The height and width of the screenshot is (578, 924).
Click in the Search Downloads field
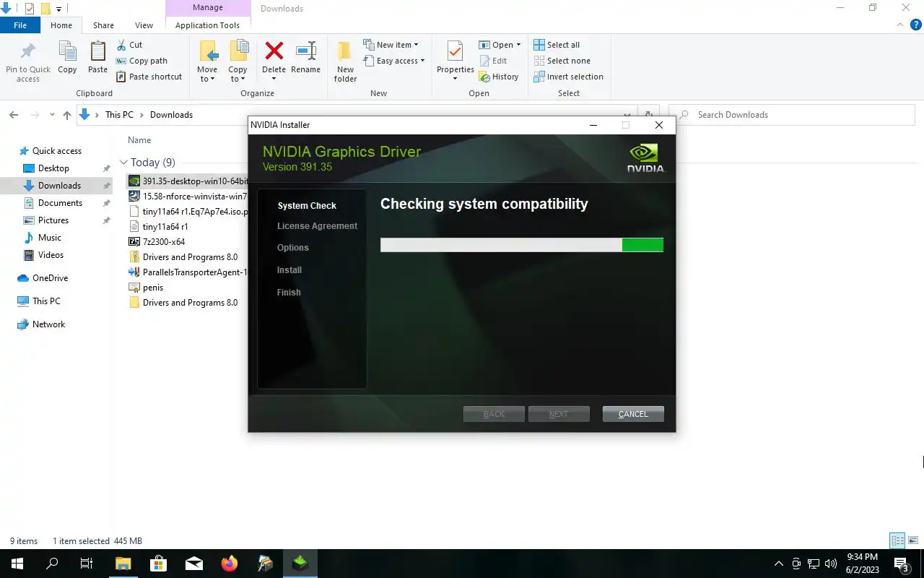point(792,115)
